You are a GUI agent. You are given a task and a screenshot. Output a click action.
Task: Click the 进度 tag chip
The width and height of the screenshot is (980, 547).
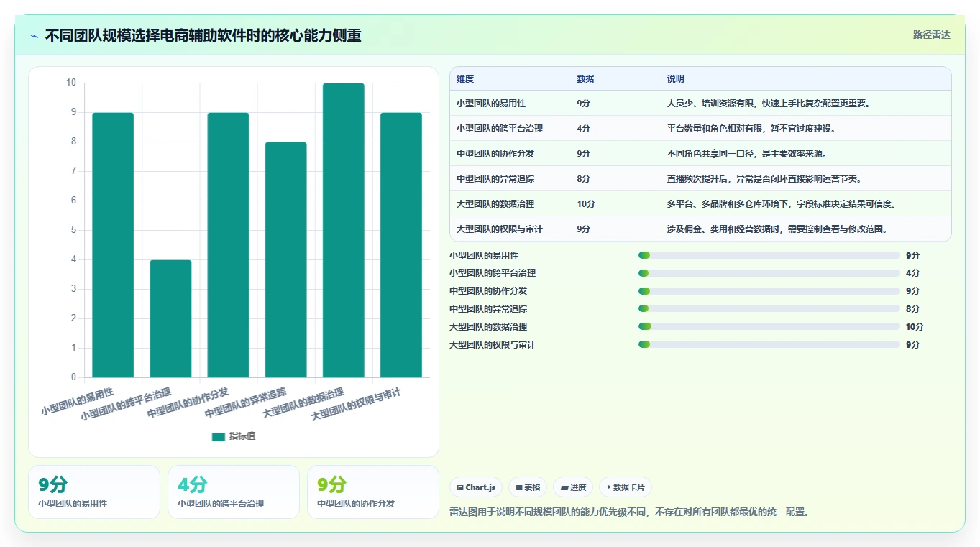pos(573,487)
